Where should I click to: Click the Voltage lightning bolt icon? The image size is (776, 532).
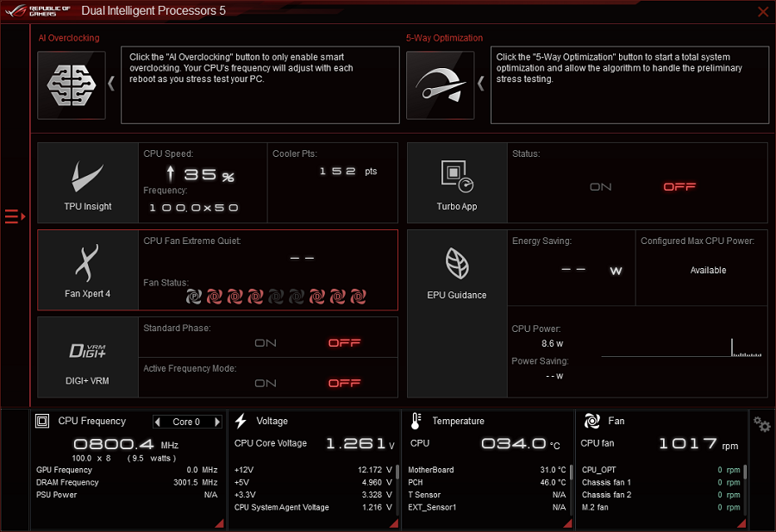(x=241, y=421)
